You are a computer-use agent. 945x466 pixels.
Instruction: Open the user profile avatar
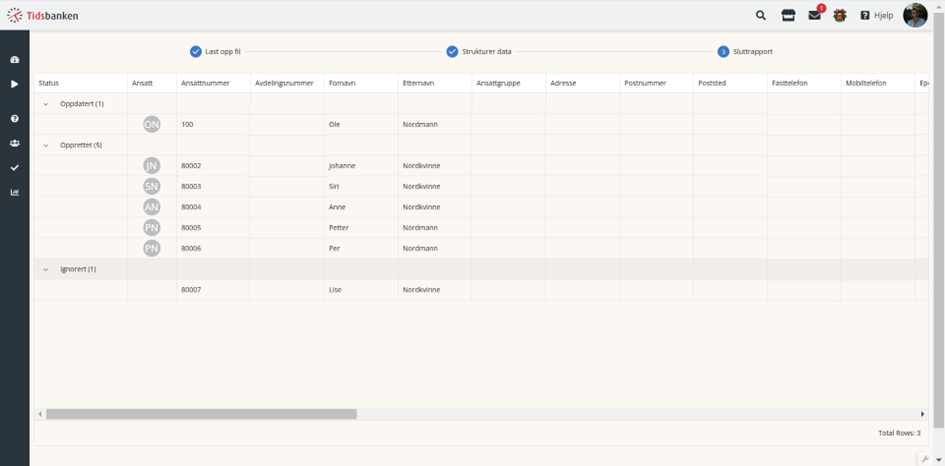915,16
